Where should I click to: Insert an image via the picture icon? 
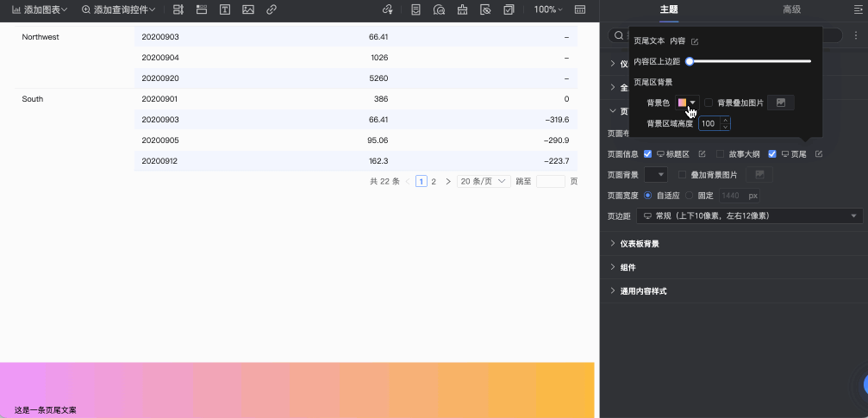click(248, 9)
